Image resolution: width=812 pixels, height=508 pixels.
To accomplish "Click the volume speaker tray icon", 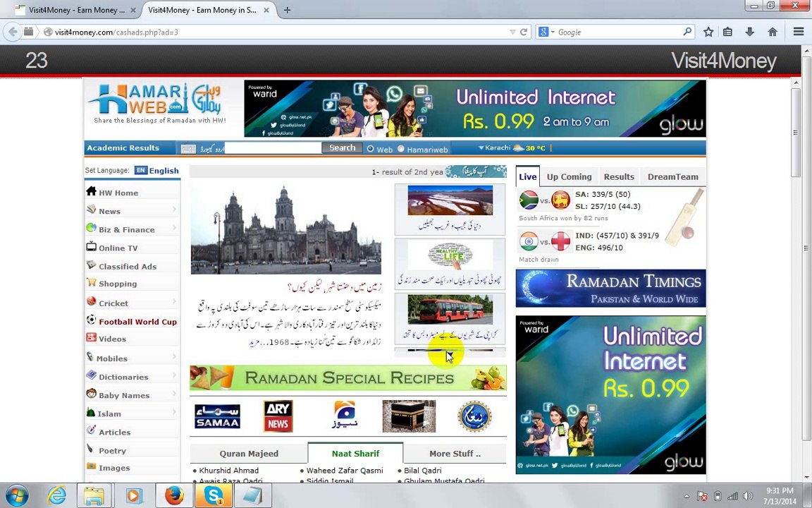I will tap(747, 496).
